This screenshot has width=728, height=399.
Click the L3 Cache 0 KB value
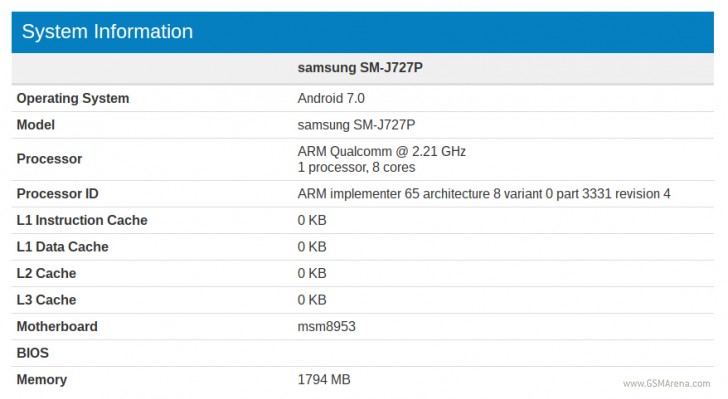pos(312,300)
